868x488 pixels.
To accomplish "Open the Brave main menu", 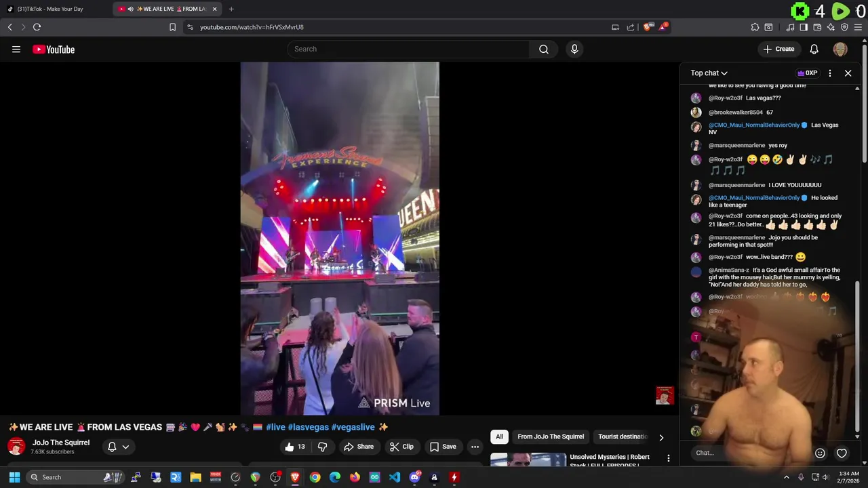I will [x=859, y=27].
